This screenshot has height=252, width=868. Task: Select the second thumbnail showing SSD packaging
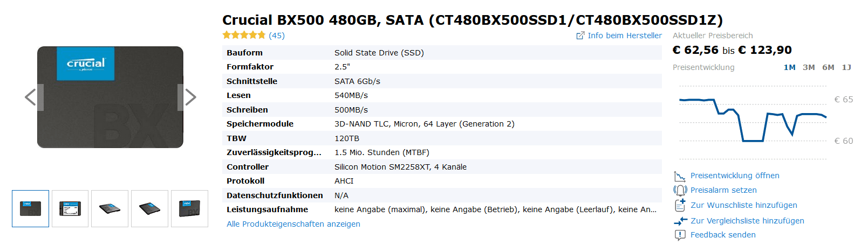pos(70,208)
